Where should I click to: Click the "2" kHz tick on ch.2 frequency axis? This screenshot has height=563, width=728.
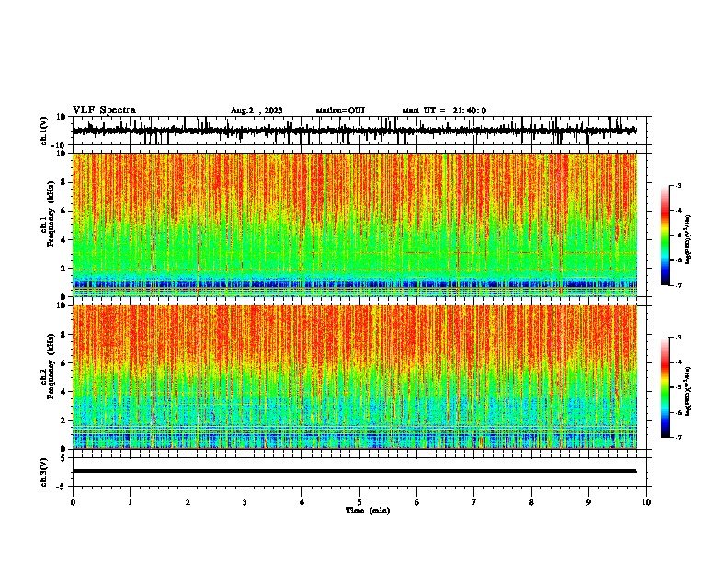pyautogui.click(x=63, y=420)
